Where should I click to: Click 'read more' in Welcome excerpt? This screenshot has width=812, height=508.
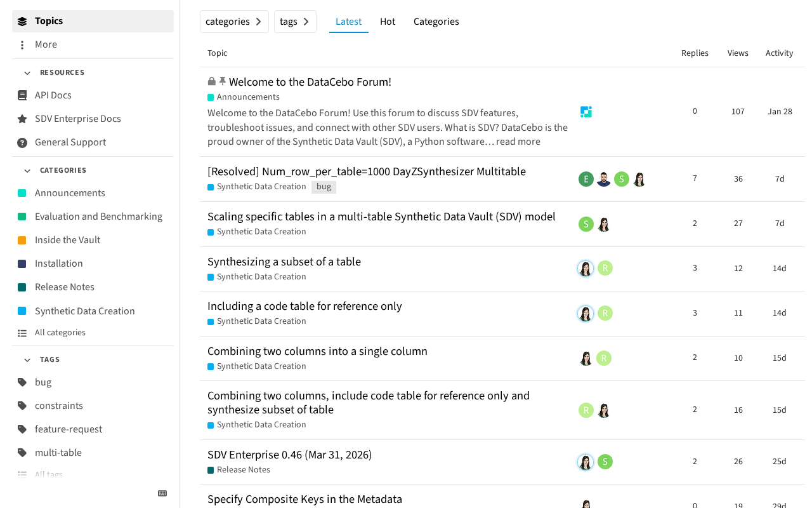coord(518,142)
